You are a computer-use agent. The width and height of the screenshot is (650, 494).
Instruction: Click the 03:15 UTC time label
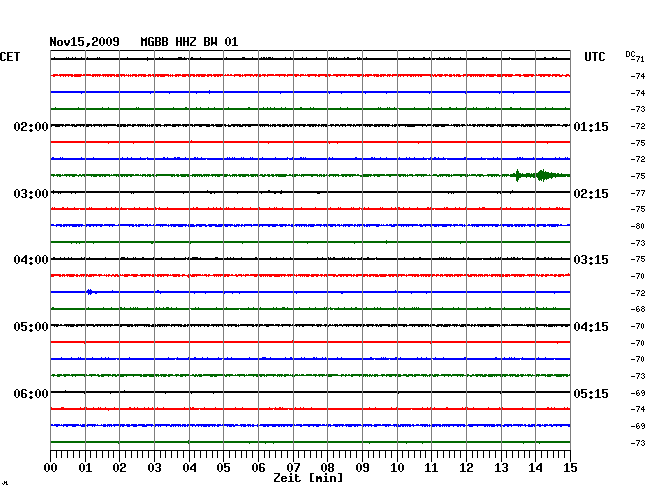[x=591, y=260]
